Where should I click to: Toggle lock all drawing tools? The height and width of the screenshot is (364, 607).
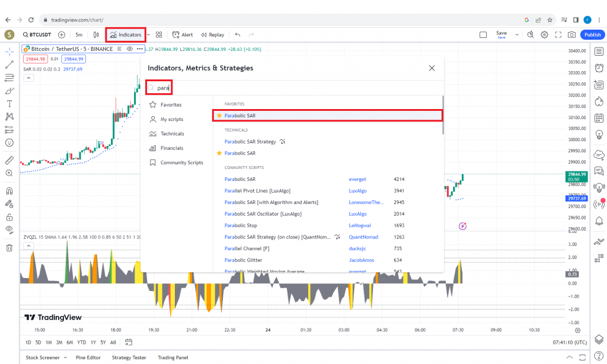point(9,217)
